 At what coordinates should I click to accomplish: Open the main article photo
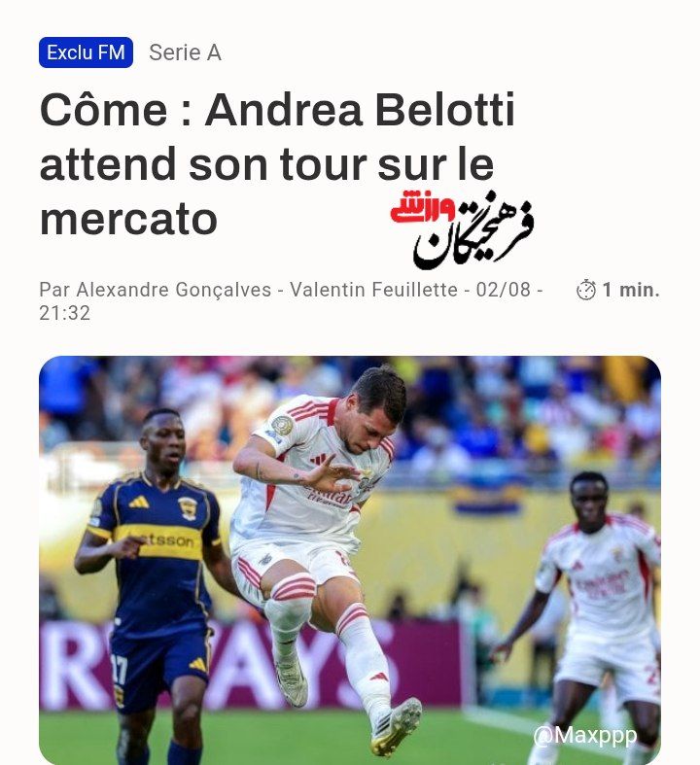click(x=350, y=560)
